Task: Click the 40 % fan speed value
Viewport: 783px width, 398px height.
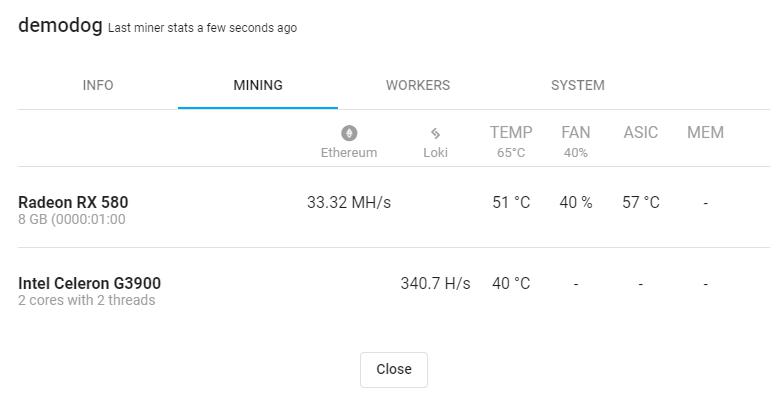Action: coord(576,202)
